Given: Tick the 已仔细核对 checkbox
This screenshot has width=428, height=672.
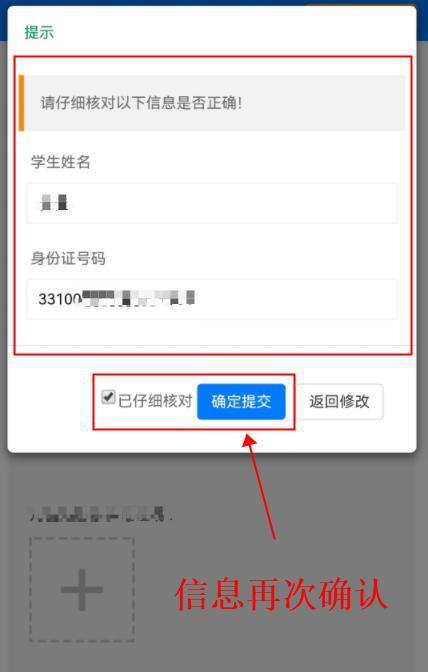Looking at the screenshot, I should 108,397.
